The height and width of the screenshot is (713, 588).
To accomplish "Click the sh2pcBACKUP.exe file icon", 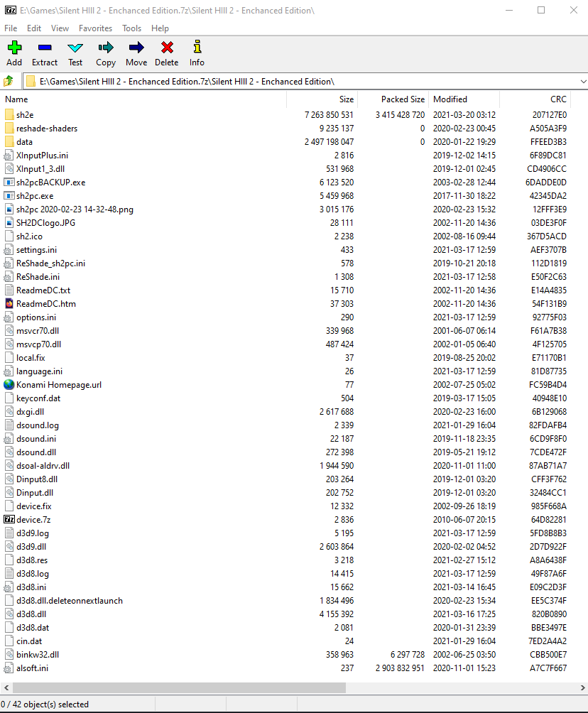I will coord(9,182).
